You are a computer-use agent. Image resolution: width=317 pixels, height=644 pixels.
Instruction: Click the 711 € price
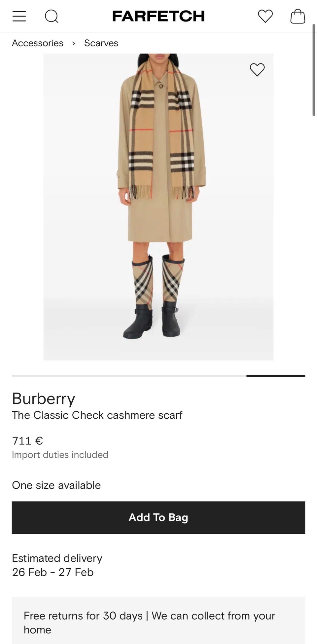(x=27, y=441)
